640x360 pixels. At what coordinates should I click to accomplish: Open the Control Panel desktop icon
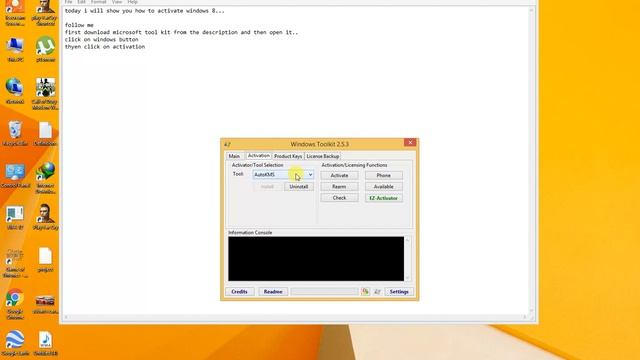tap(15, 176)
